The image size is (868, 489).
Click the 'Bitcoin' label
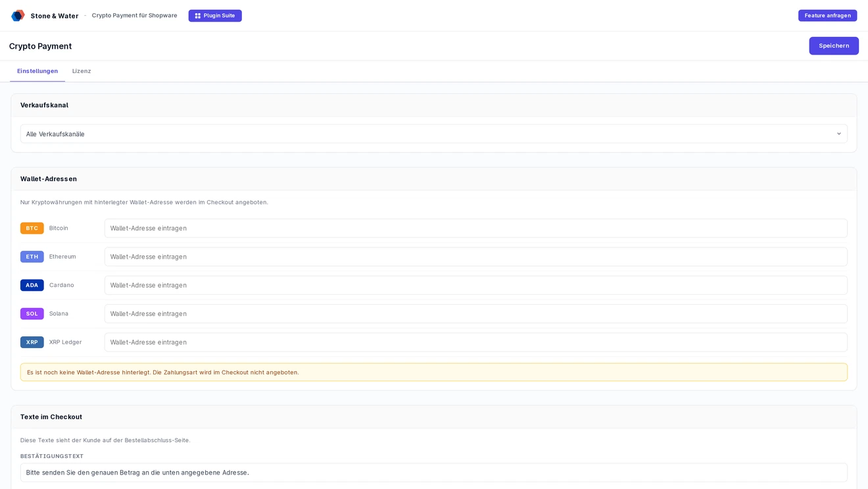59,228
